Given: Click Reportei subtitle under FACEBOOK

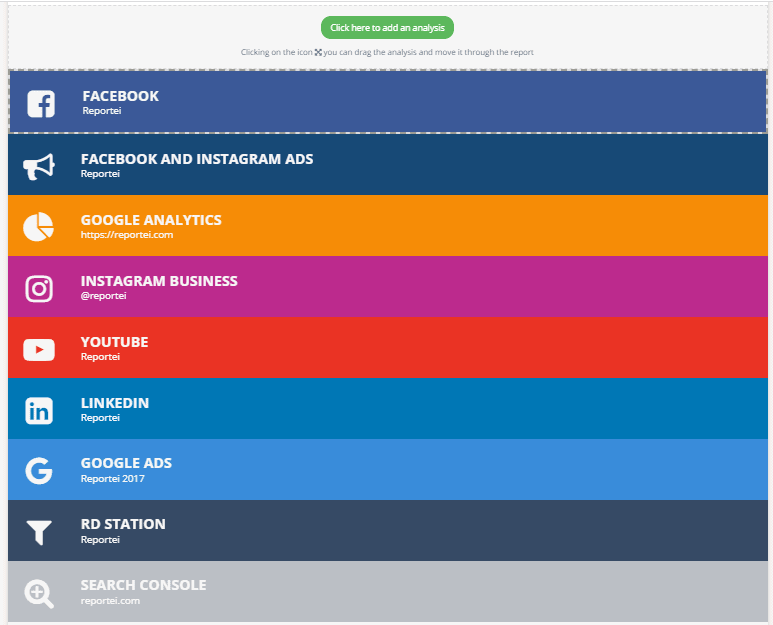Looking at the screenshot, I should tap(102, 111).
